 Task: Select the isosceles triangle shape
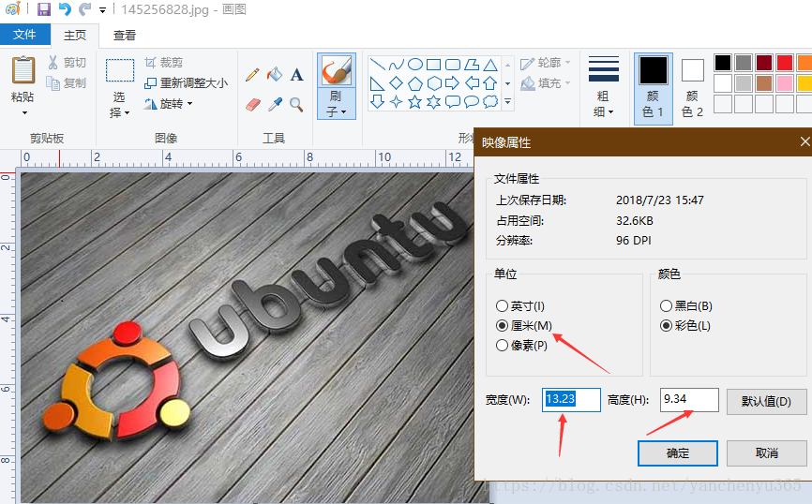click(x=490, y=65)
